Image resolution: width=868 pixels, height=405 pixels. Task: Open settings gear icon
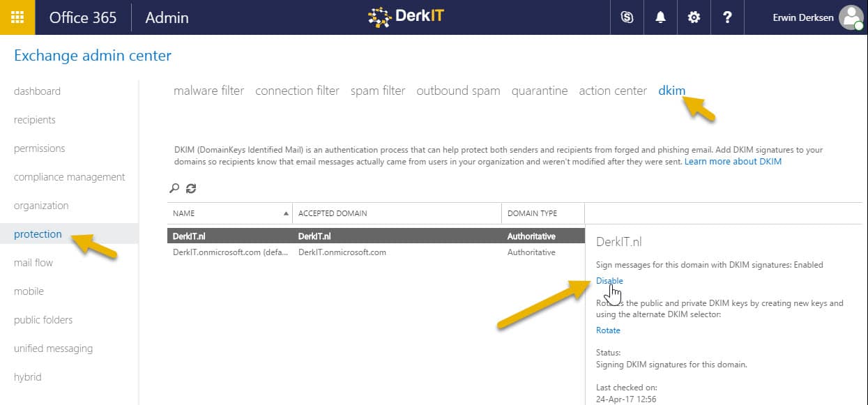click(694, 17)
